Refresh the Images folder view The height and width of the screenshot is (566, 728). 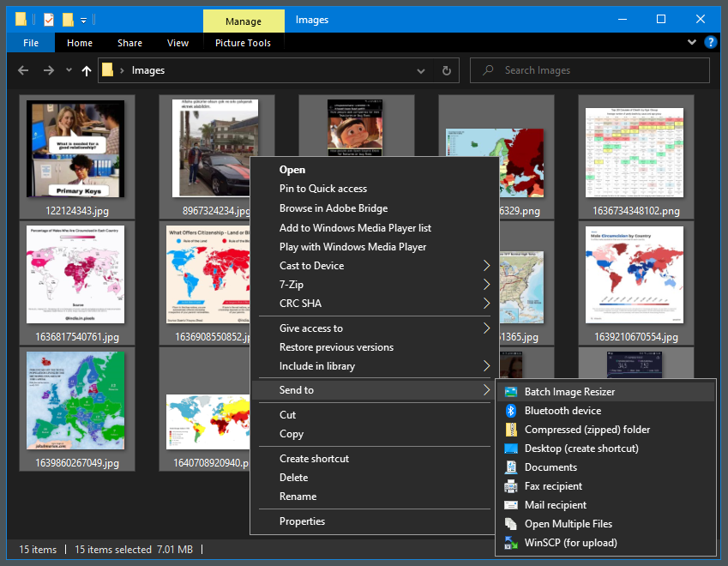coord(446,71)
